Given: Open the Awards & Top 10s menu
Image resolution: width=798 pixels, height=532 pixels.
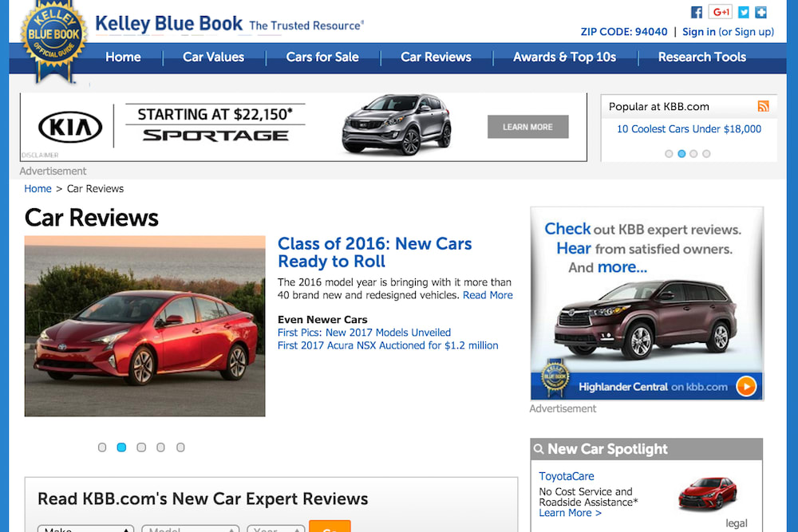Looking at the screenshot, I should [565, 57].
